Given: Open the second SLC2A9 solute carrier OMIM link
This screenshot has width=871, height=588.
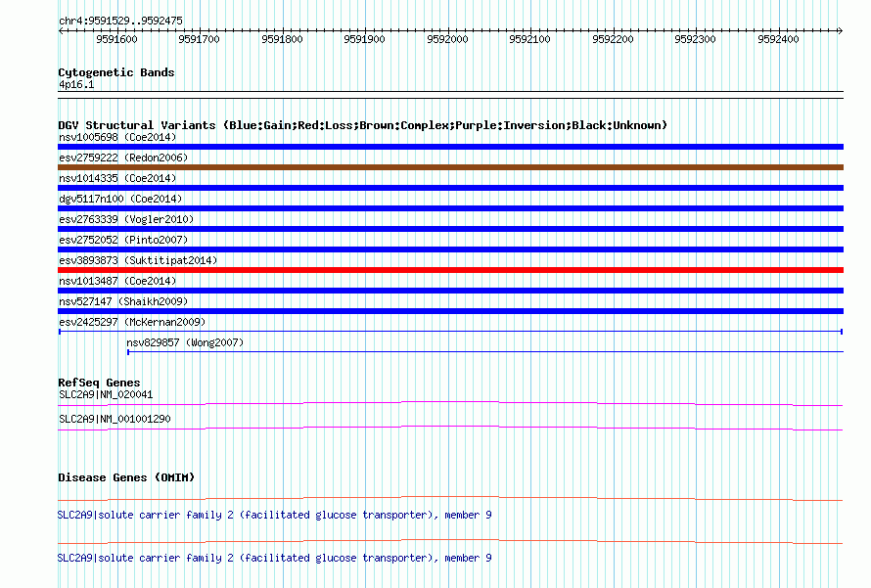Looking at the screenshot, I should tap(274, 558).
